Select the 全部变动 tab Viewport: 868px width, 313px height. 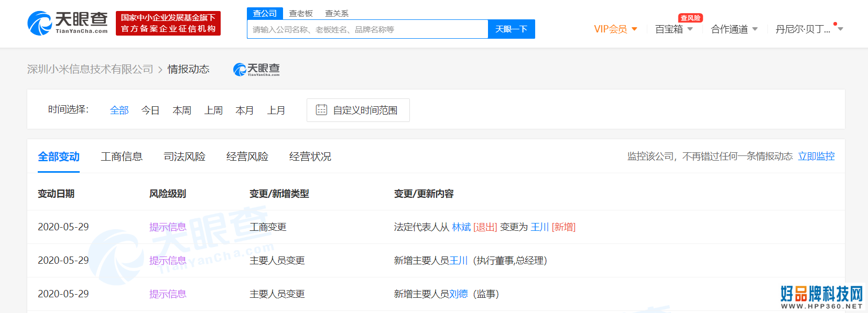tap(59, 156)
